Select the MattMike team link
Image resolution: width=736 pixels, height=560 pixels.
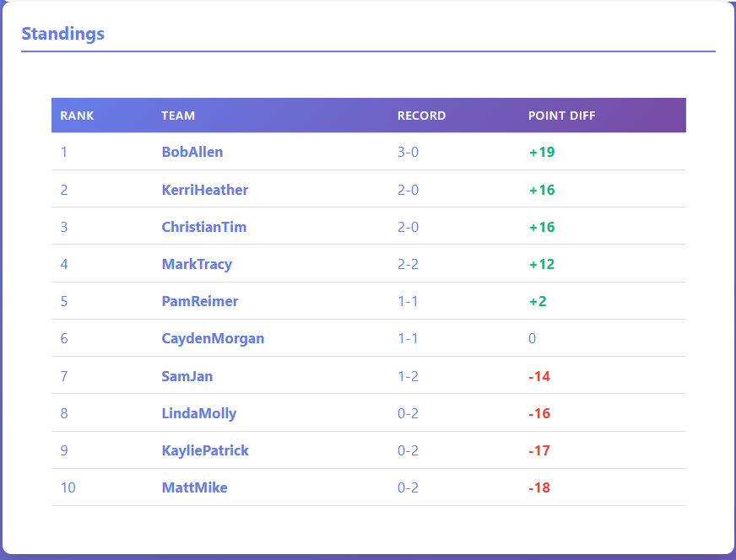(194, 487)
